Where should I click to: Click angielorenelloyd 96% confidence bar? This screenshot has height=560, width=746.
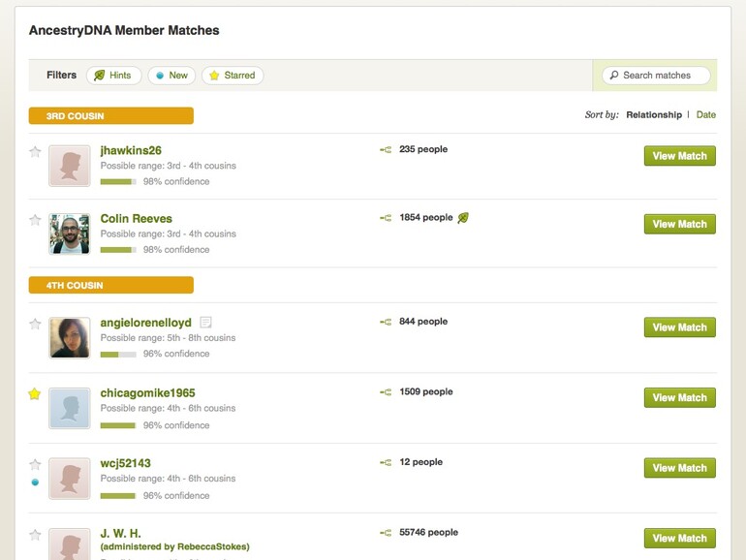118,355
